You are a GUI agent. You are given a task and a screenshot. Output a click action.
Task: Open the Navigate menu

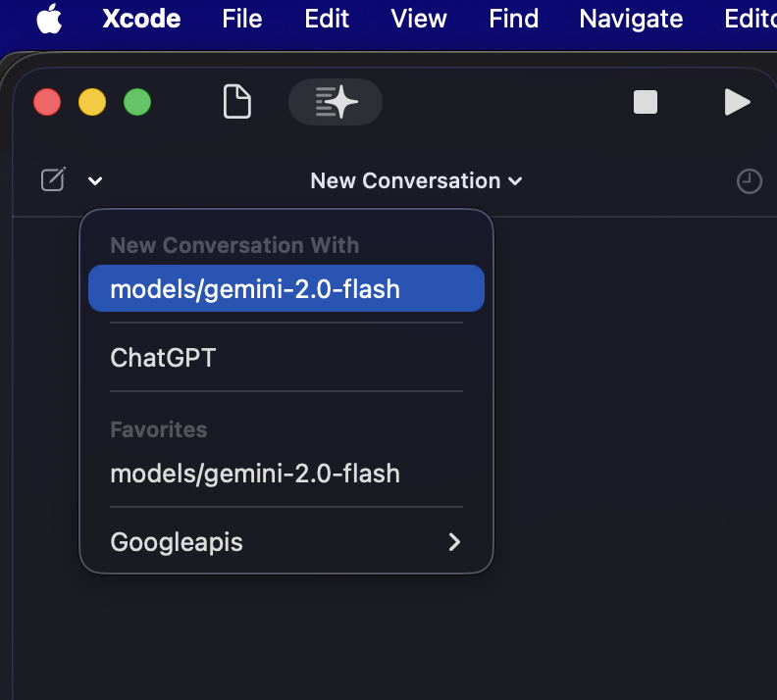coord(631,19)
